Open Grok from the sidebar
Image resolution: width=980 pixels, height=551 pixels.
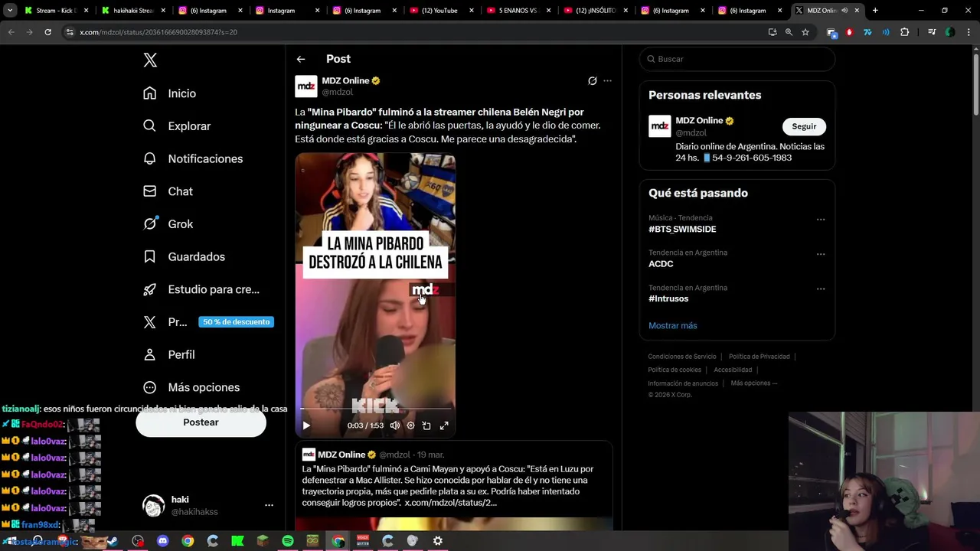pos(168,224)
